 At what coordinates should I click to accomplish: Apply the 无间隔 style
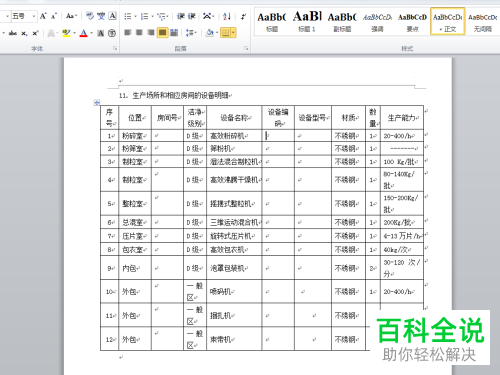click(x=483, y=22)
